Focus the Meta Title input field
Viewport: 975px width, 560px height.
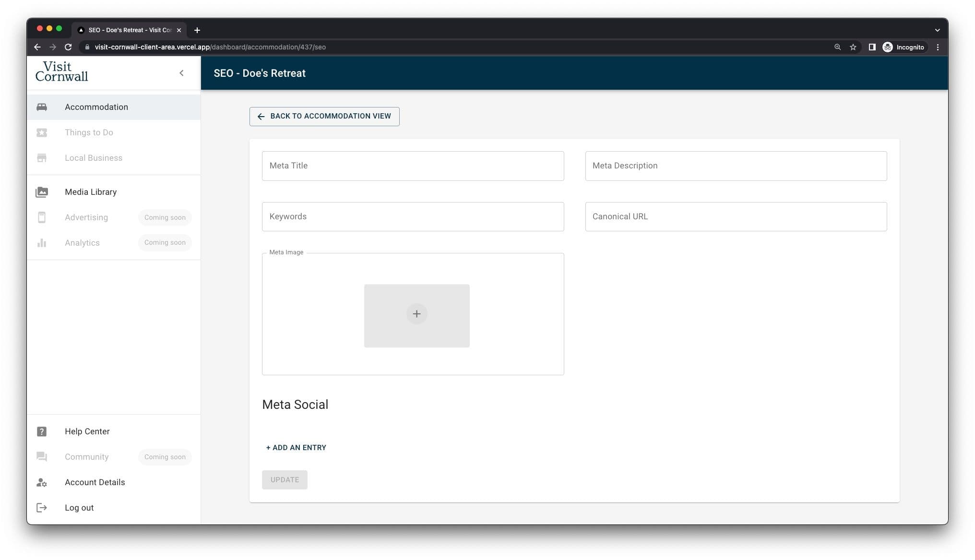pyautogui.click(x=413, y=166)
